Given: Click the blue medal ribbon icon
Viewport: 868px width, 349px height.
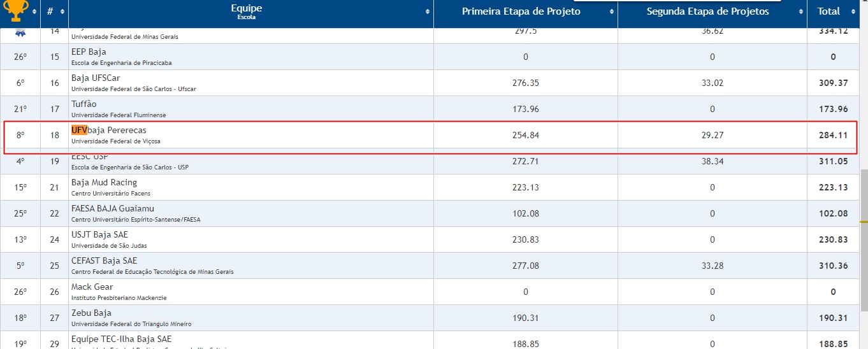Looking at the screenshot, I should tap(20, 33).
